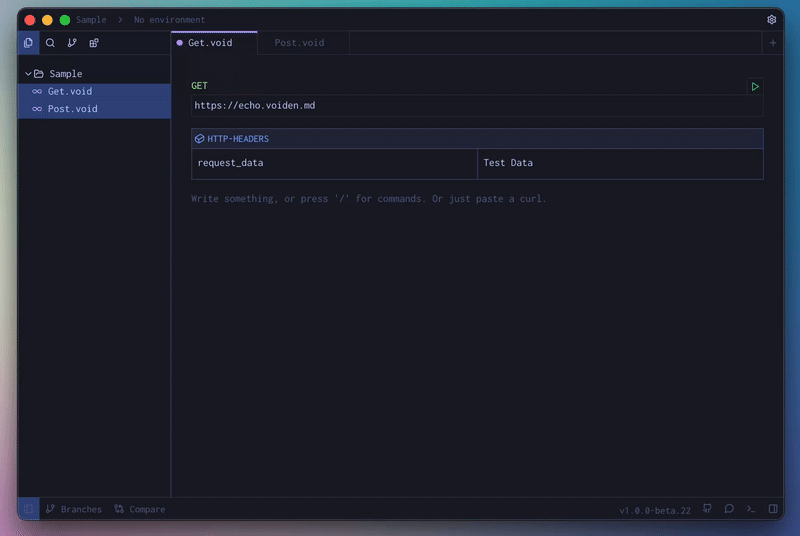Select the request_data header key cell
Screen dimensions: 800x536
(x=334, y=163)
